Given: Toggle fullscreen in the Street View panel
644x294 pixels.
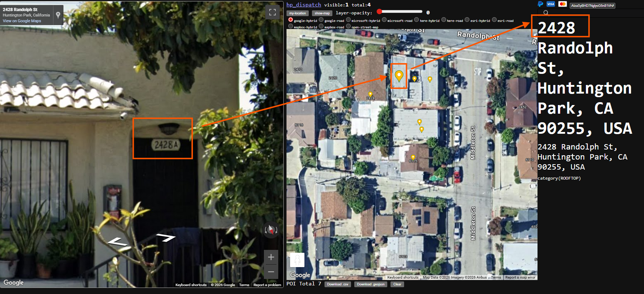Looking at the screenshot, I should [x=273, y=12].
